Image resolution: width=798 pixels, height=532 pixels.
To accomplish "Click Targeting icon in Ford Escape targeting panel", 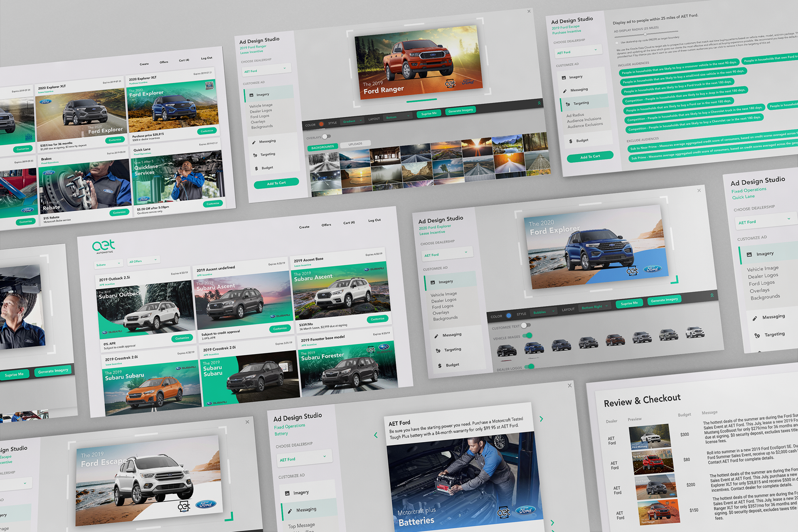I will coord(568,104).
